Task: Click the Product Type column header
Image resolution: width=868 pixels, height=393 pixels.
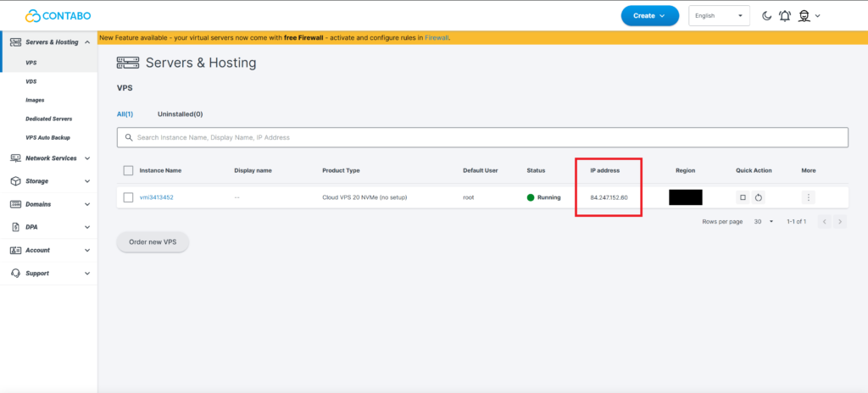Action: 341,170
